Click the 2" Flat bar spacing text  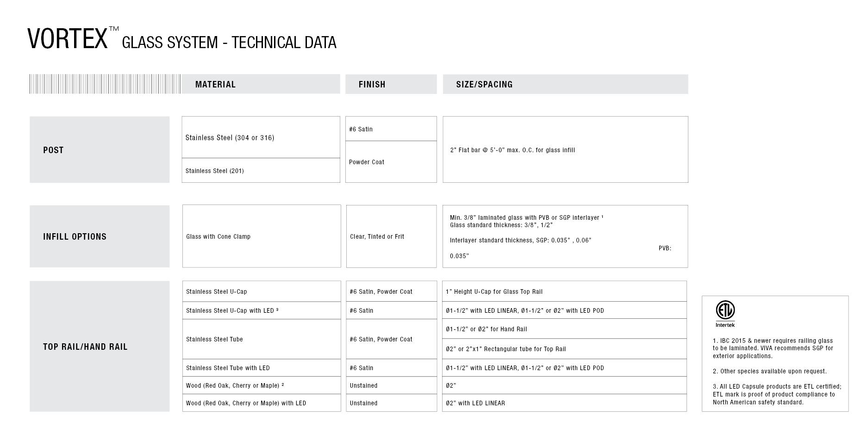pos(512,150)
